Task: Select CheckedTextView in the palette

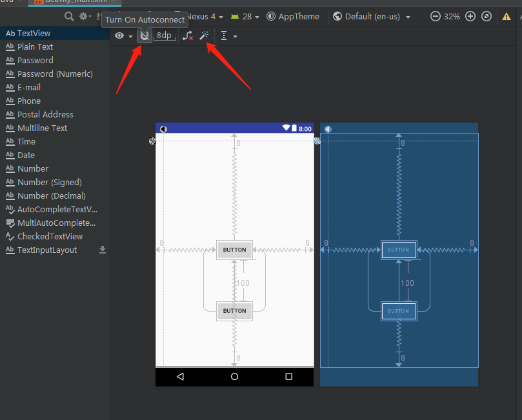Action: click(55, 236)
